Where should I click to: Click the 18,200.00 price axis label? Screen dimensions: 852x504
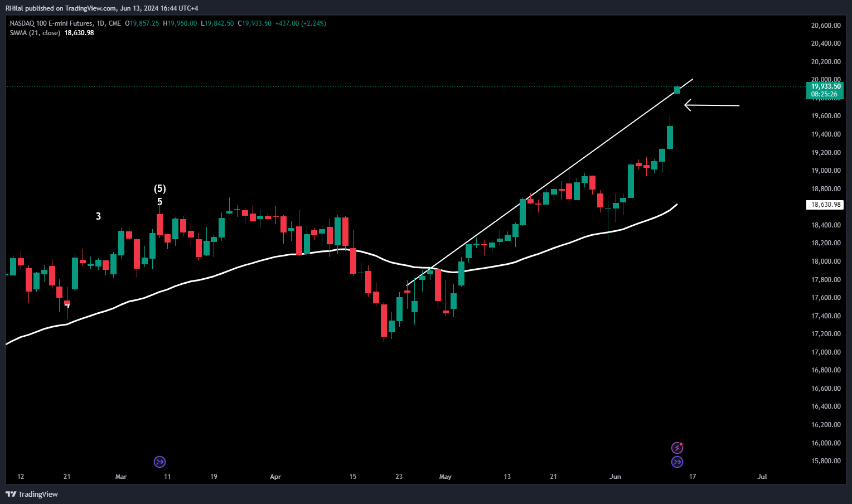pyautogui.click(x=826, y=243)
